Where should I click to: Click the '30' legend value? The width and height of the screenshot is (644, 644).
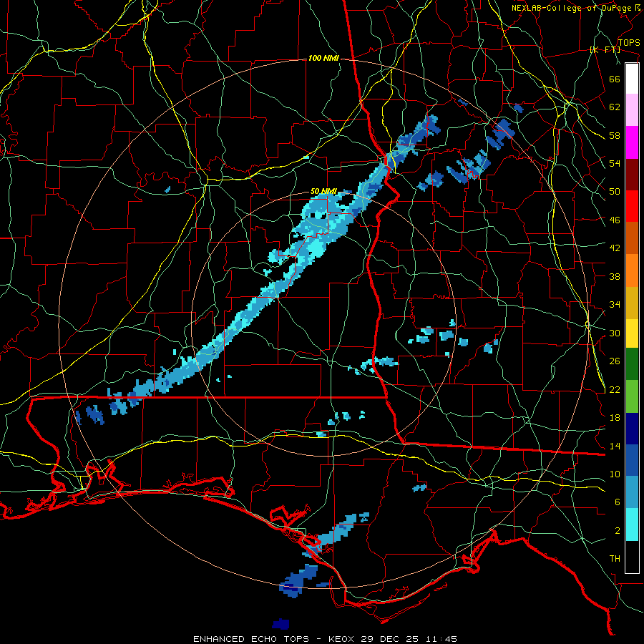click(615, 333)
